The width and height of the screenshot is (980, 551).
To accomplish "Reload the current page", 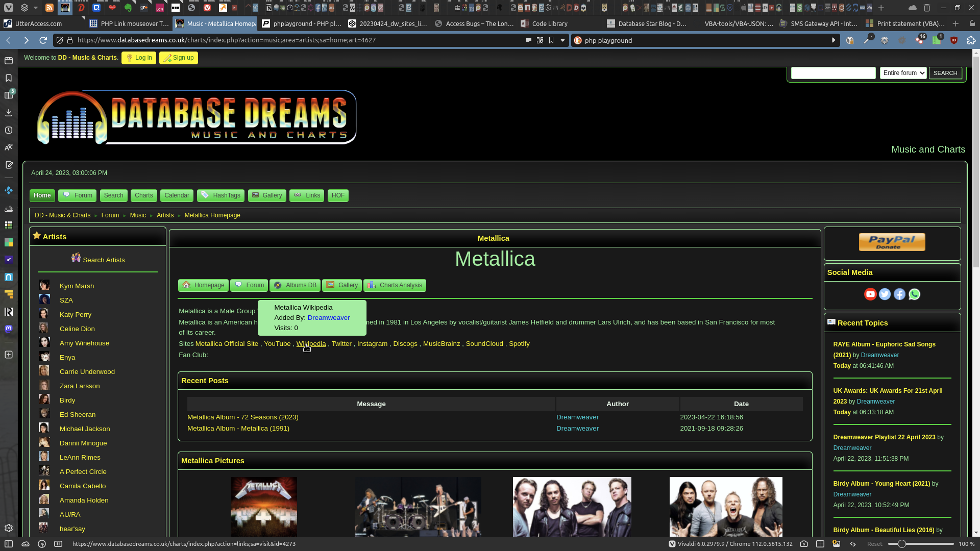I will coord(43,40).
